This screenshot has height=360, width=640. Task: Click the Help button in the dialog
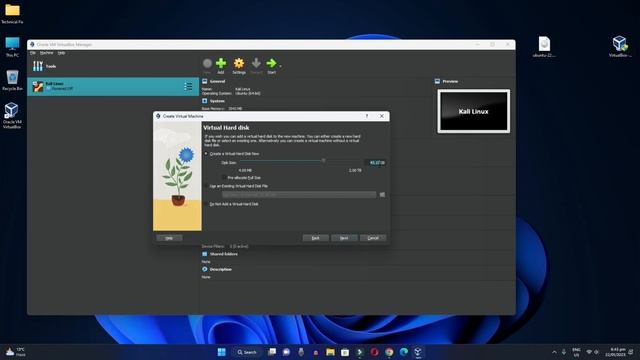coord(169,238)
